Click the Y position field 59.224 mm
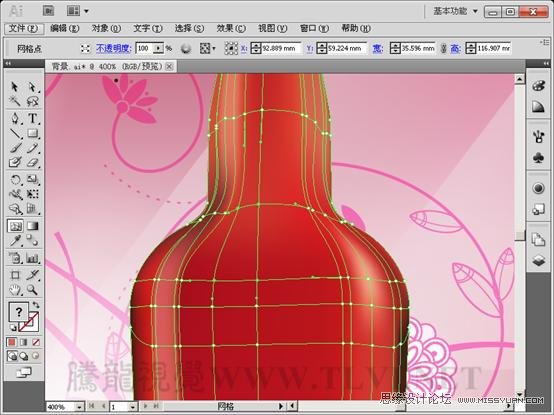This screenshot has width=554, height=415. (347, 48)
